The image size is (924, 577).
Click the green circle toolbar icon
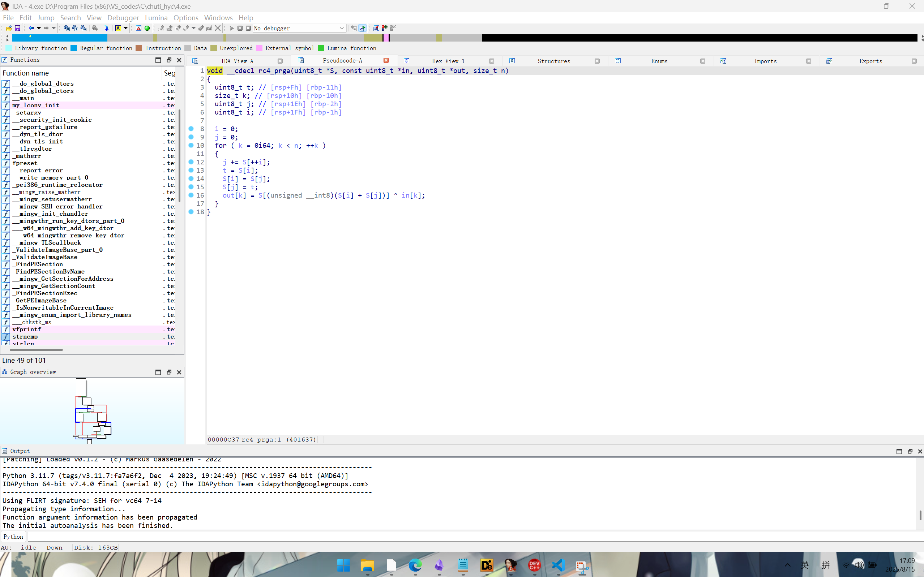[147, 28]
